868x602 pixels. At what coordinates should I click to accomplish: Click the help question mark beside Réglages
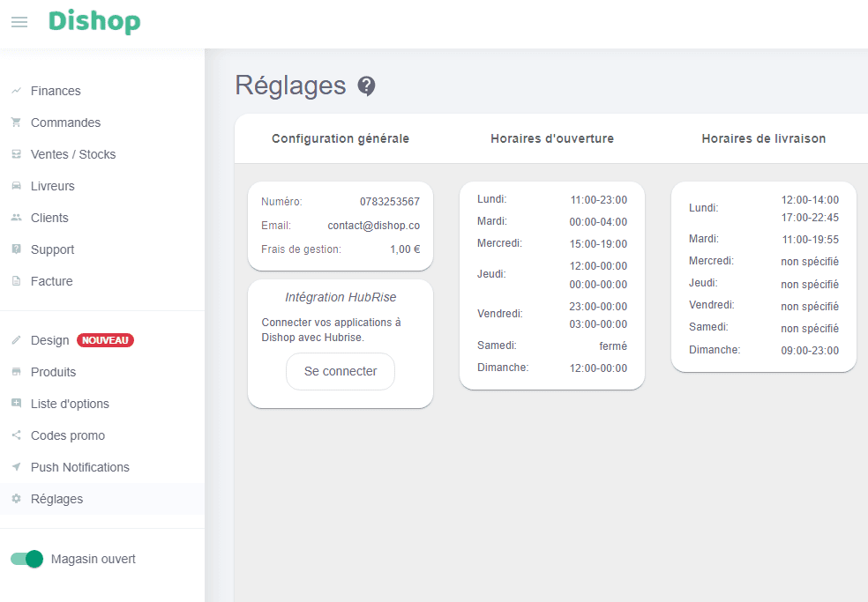[366, 85]
